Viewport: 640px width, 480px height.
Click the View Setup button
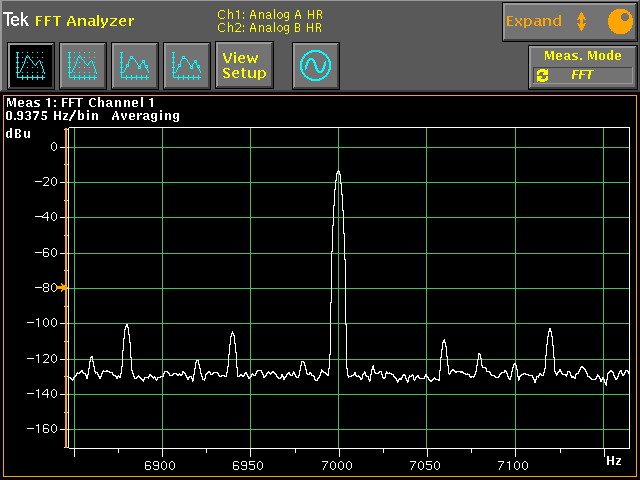point(244,66)
